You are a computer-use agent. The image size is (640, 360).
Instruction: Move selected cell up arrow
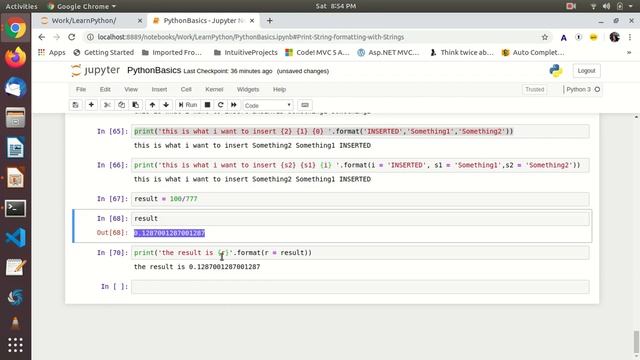[152, 105]
